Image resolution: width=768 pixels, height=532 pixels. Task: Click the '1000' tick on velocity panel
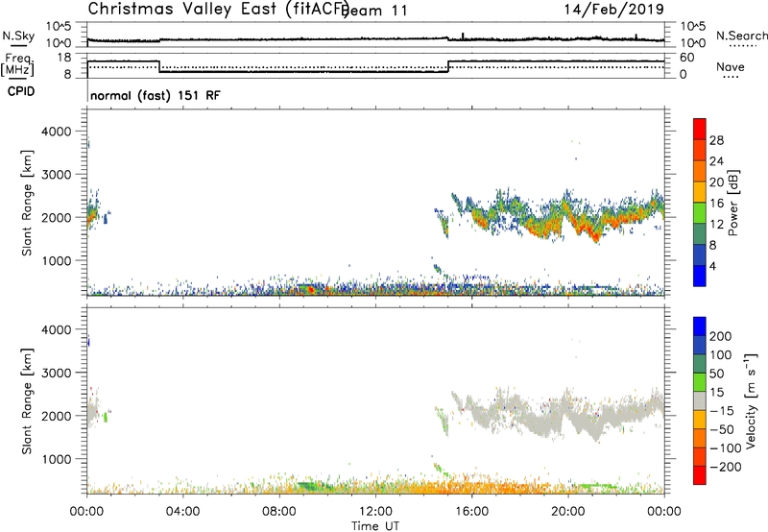(56, 459)
